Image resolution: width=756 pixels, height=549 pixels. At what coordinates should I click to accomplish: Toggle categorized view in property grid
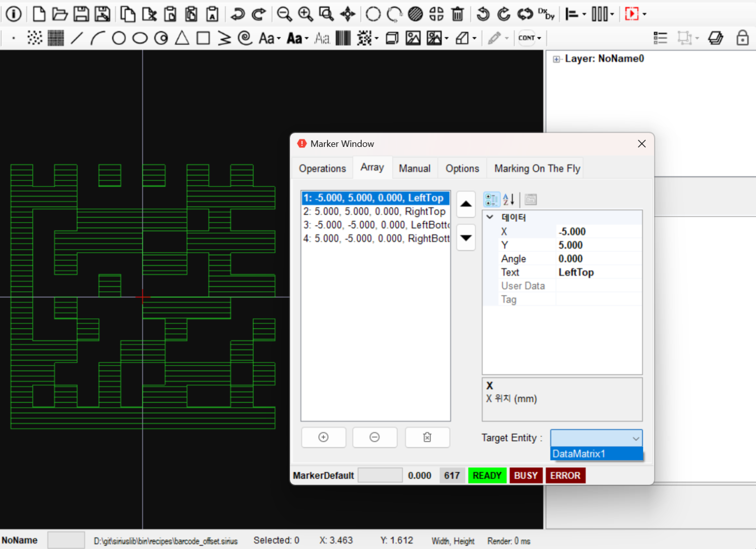click(491, 200)
